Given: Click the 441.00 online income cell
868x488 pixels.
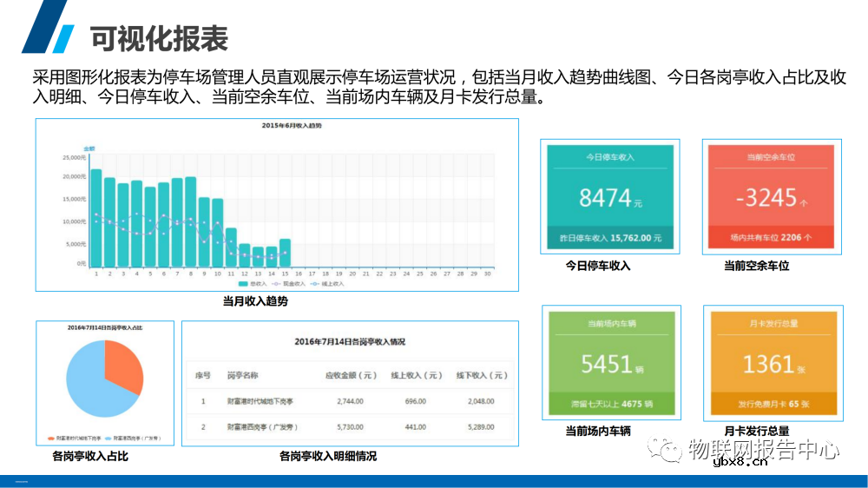Looking at the screenshot, I should tap(416, 427).
